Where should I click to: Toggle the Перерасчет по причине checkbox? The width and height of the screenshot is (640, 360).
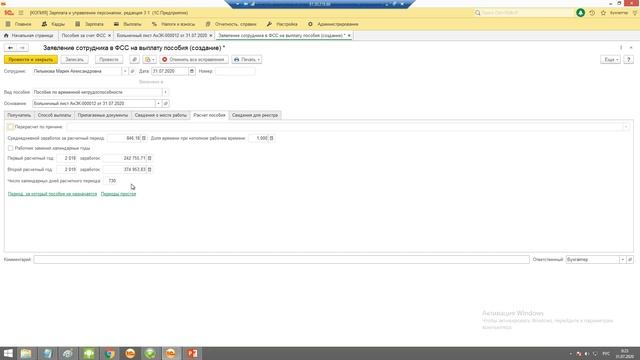point(10,127)
